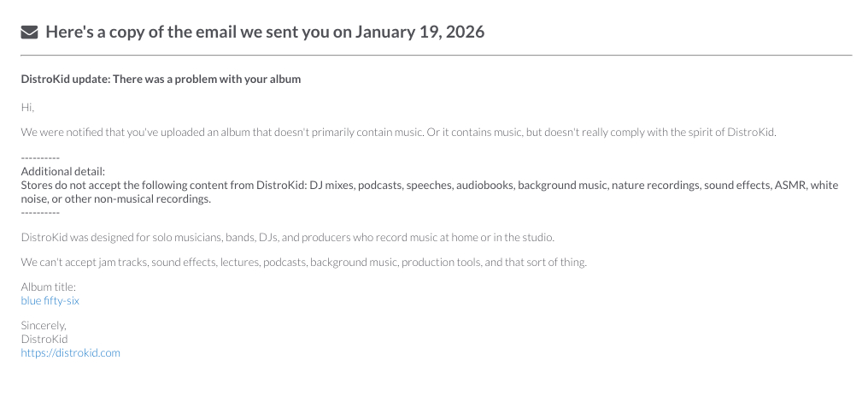Click the envelope icon beside the heading

[29, 33]
